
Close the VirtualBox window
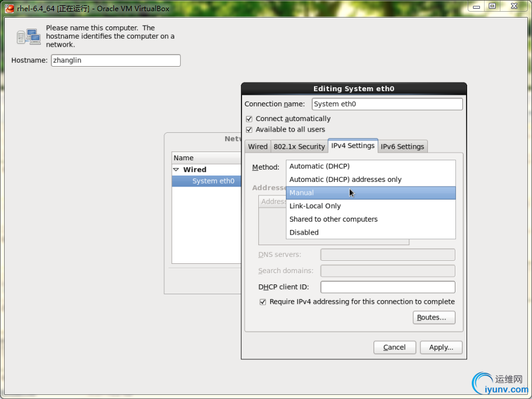point(514,6)
